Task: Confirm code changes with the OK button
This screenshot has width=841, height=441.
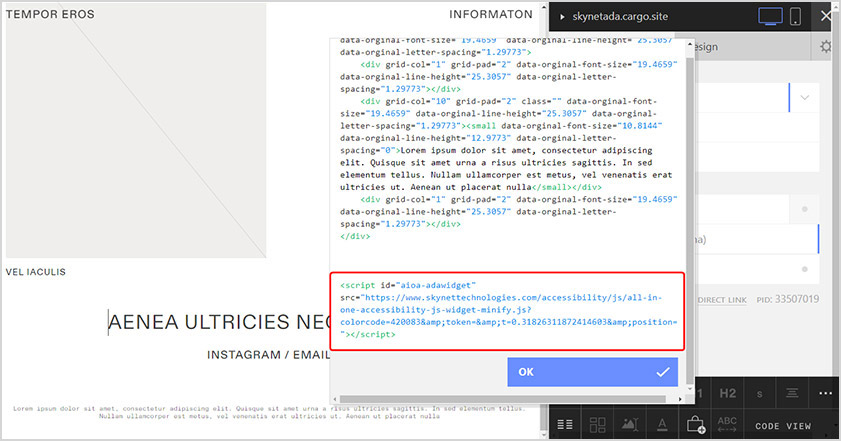Action: pyautogui.click(x=592, y=372)
